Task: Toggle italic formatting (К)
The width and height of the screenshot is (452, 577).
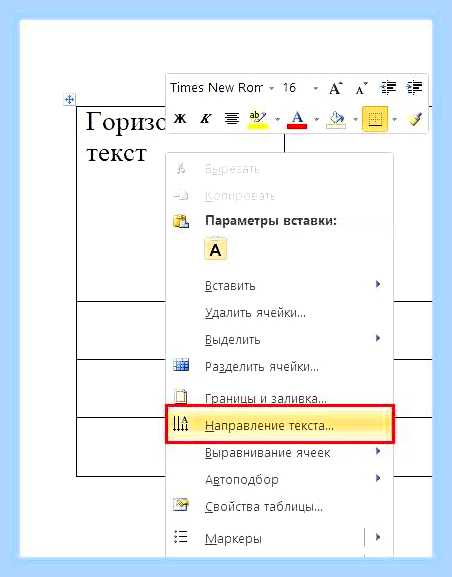Action: click(x=206, y=118)
